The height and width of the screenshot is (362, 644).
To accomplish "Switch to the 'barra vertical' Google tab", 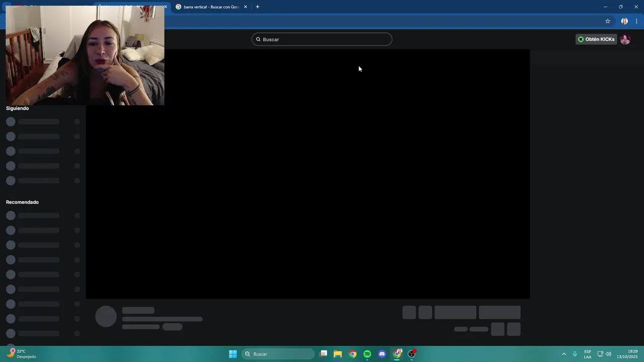I will 211,7.
